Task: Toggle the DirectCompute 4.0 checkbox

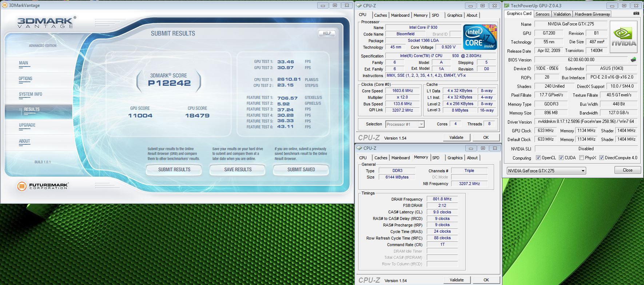Action: (601, 158)
